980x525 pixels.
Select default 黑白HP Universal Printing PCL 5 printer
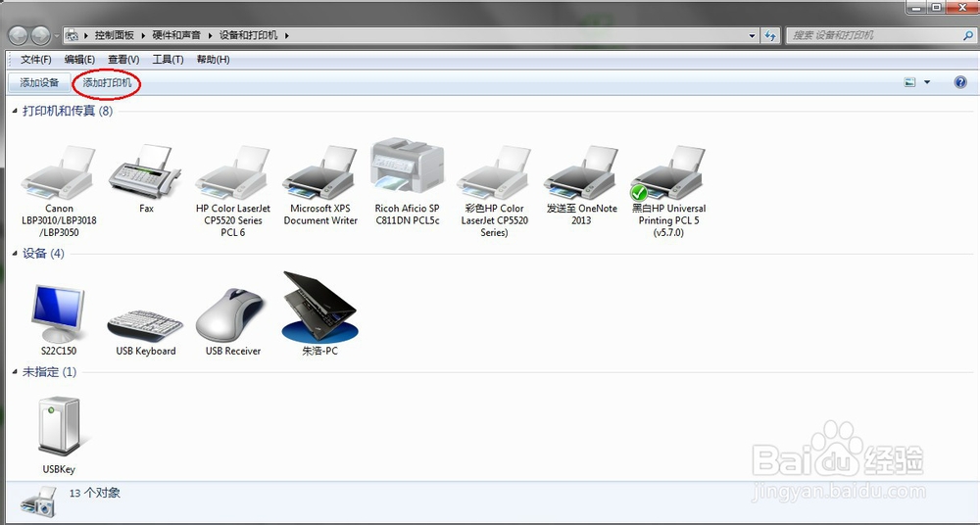click(668, 173)
